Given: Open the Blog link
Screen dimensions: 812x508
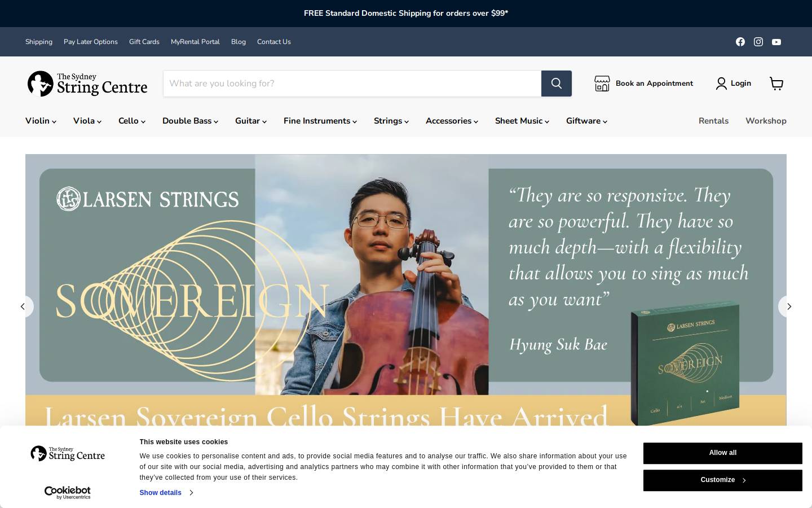Looking at the screenshot, I should tap(239, 42).
